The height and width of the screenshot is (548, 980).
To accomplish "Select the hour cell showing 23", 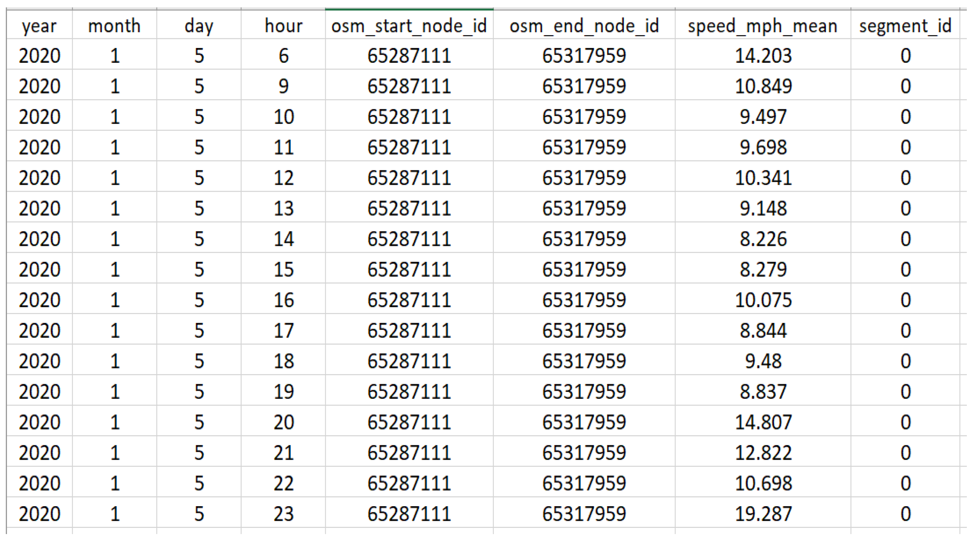I will click(283, 514).
